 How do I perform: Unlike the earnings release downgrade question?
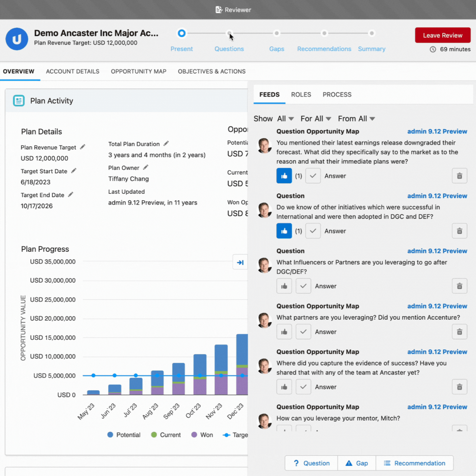[284, 176]
